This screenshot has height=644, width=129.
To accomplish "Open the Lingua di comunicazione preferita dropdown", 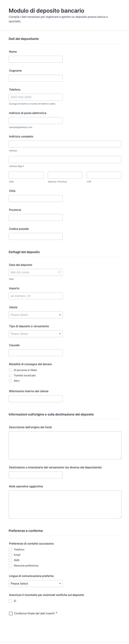I will (36, 584).
